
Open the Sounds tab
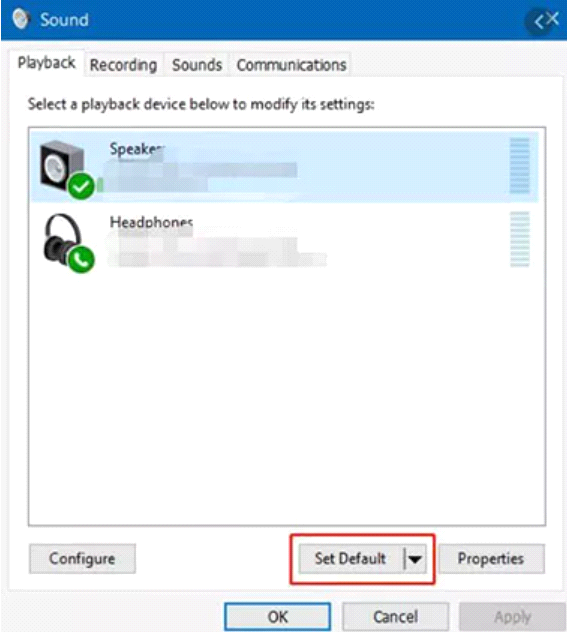197,64
